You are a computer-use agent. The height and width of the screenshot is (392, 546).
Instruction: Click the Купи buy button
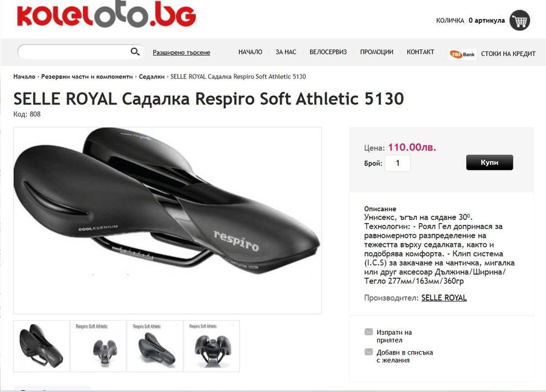point(489,163)
